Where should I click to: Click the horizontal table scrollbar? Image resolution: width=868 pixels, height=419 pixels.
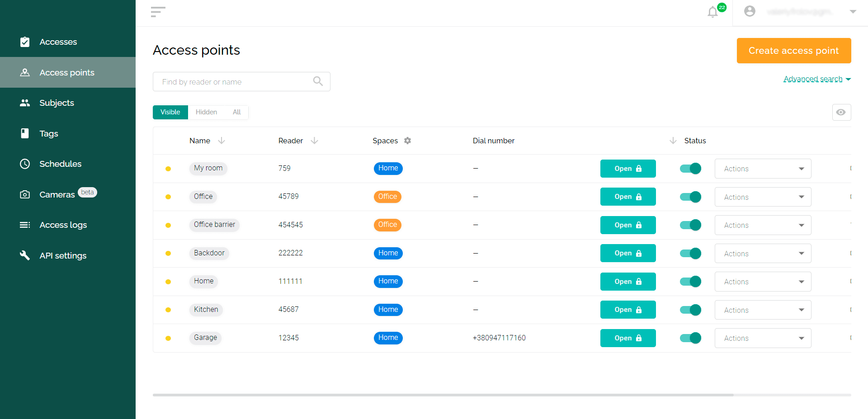pos(443,395)
